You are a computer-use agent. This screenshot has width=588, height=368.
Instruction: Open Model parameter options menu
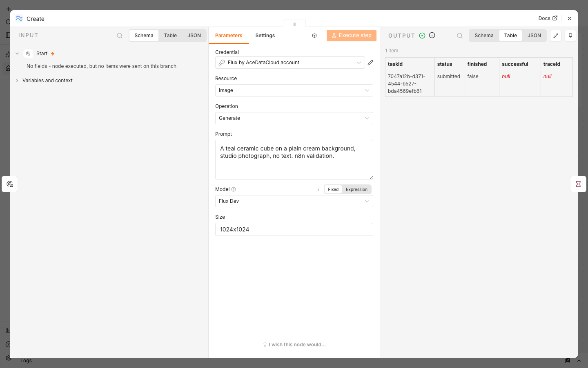318,189
